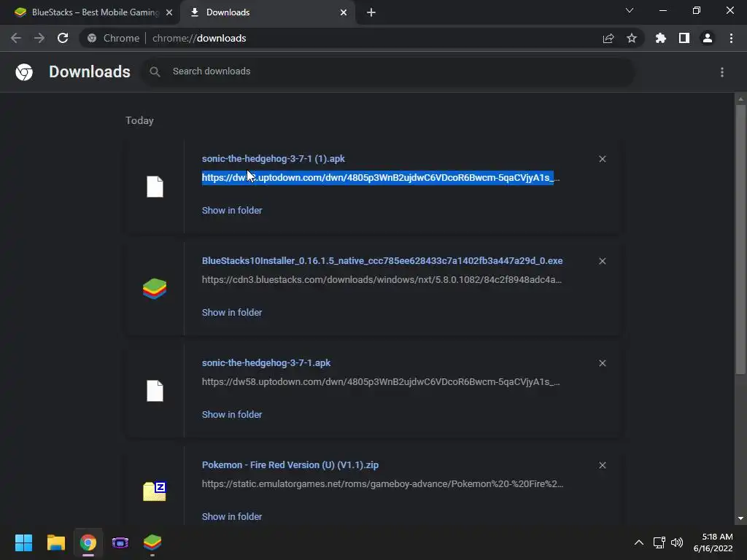The image size is (747, 560).
Task: Open a new tab with the plus button
Action: 371,12
